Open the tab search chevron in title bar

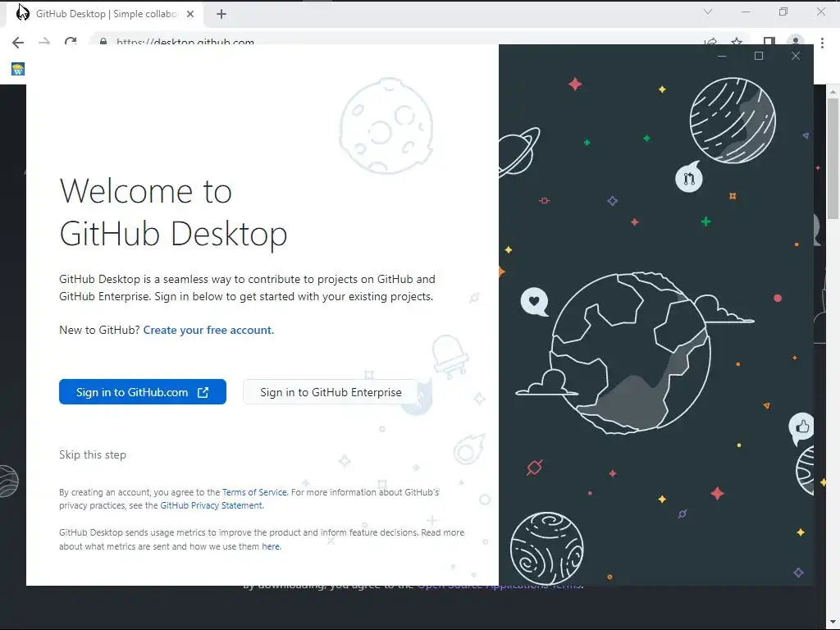click(x=708, y=11)
